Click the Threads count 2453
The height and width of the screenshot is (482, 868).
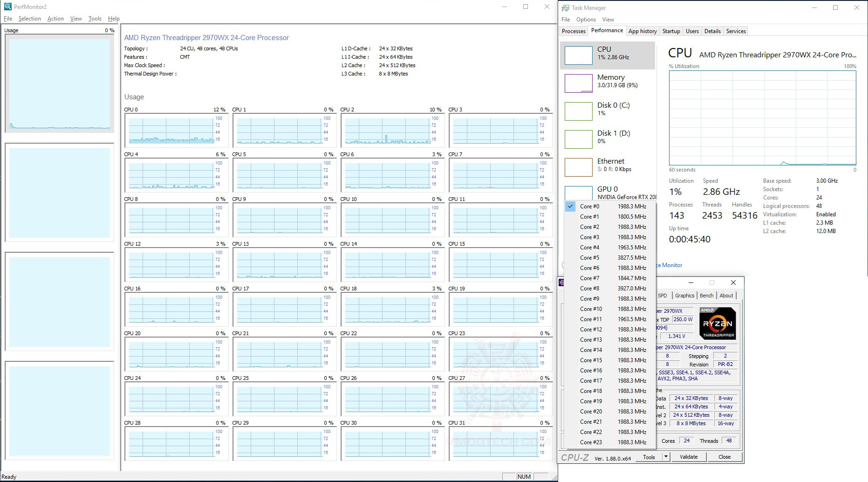(712, 216)
